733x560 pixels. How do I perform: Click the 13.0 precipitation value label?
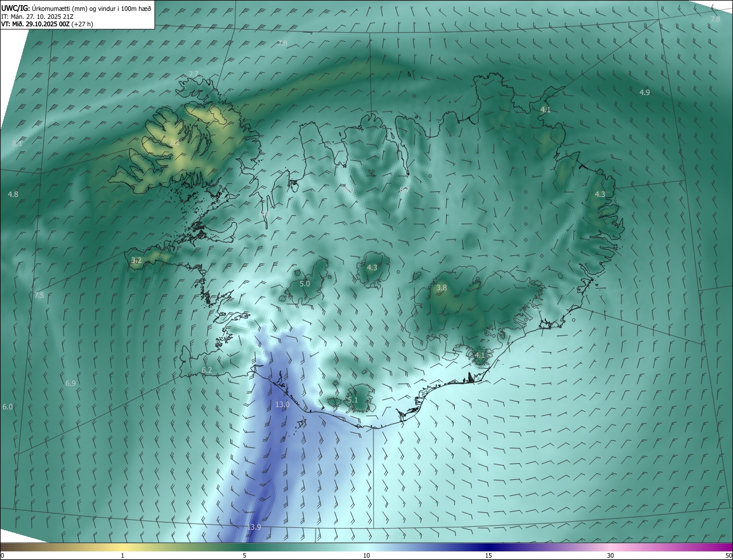[283, 404]
